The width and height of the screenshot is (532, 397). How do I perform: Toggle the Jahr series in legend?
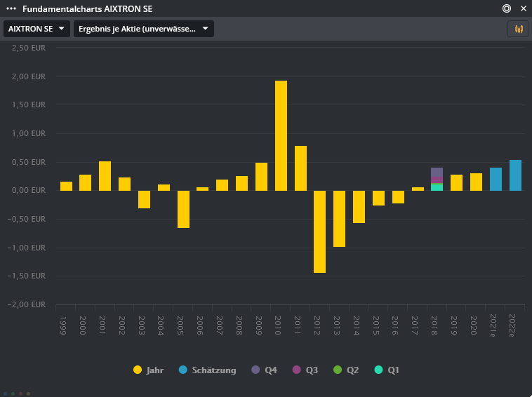(149, 370)
